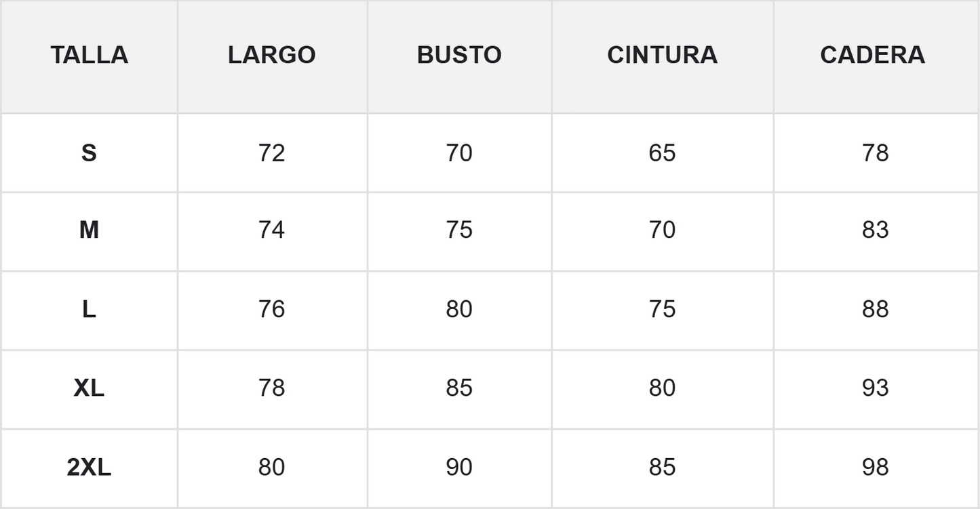Click the BUSTO column header
980x509 pixels.
click(459, 55)
